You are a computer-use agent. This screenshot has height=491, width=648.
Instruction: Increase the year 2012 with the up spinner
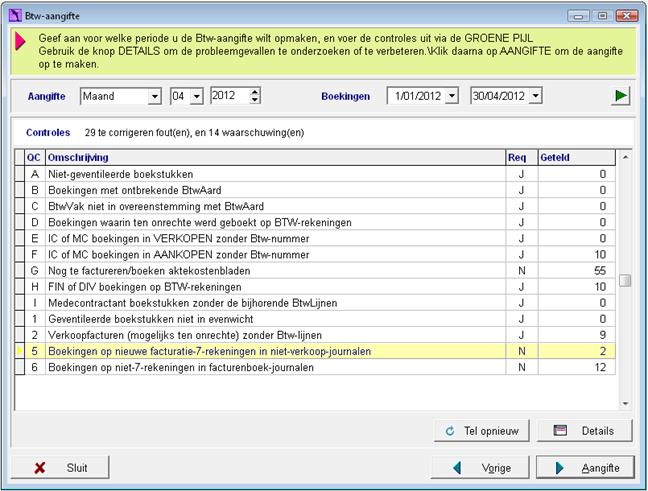click(x=255, y=92)
